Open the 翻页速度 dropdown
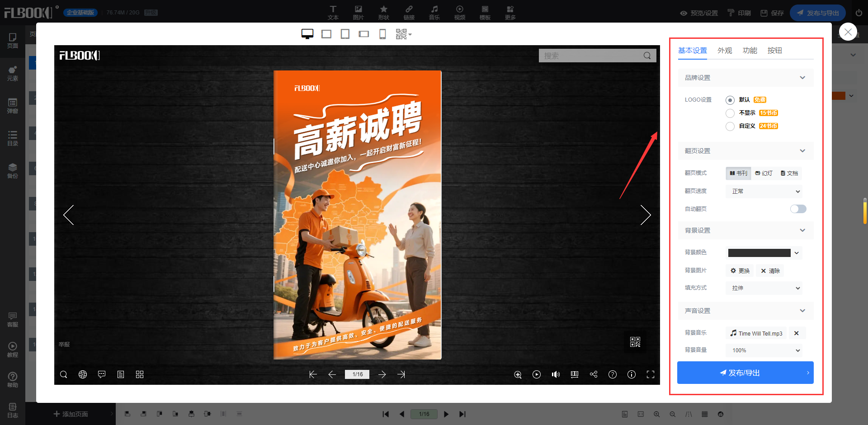 (x=764, y=191)
